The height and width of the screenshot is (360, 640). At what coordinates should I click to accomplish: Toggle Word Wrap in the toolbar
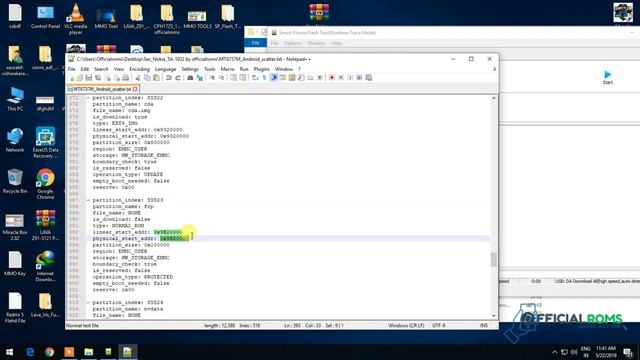[255, 78]
